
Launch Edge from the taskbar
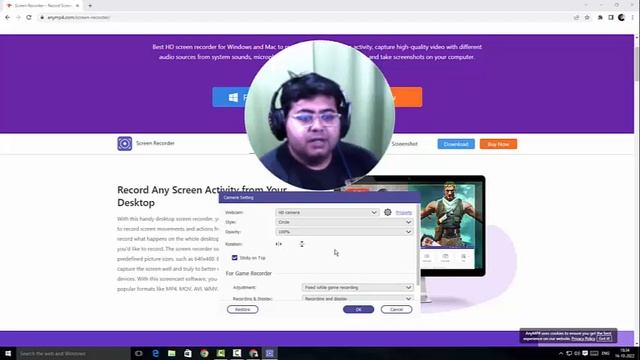click(x=156, y=353)
